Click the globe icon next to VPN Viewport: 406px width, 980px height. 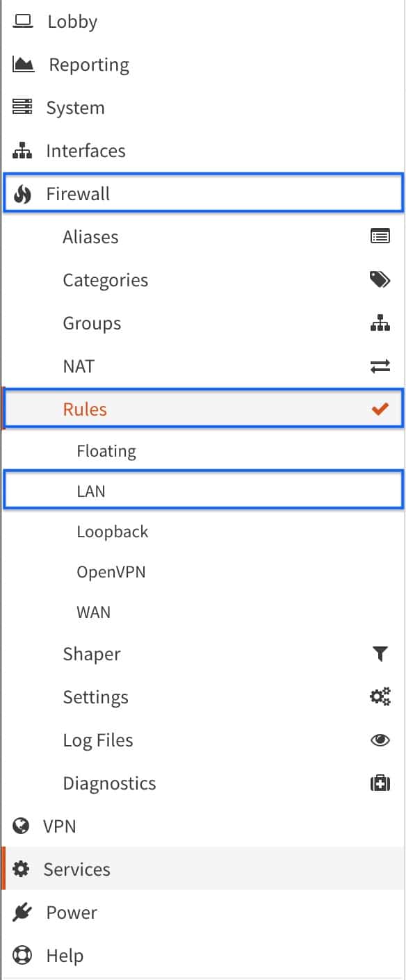coord(22,826)
